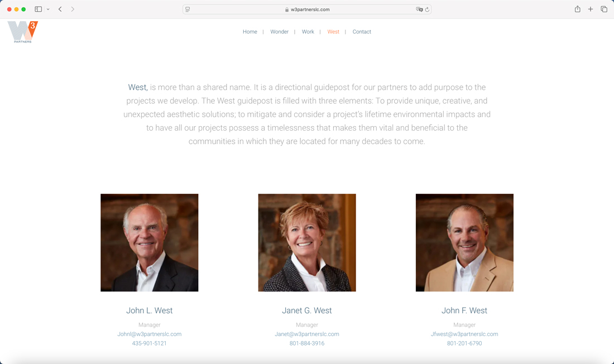
Task: Click the translate icon in address bar
Action: [419, 9]
